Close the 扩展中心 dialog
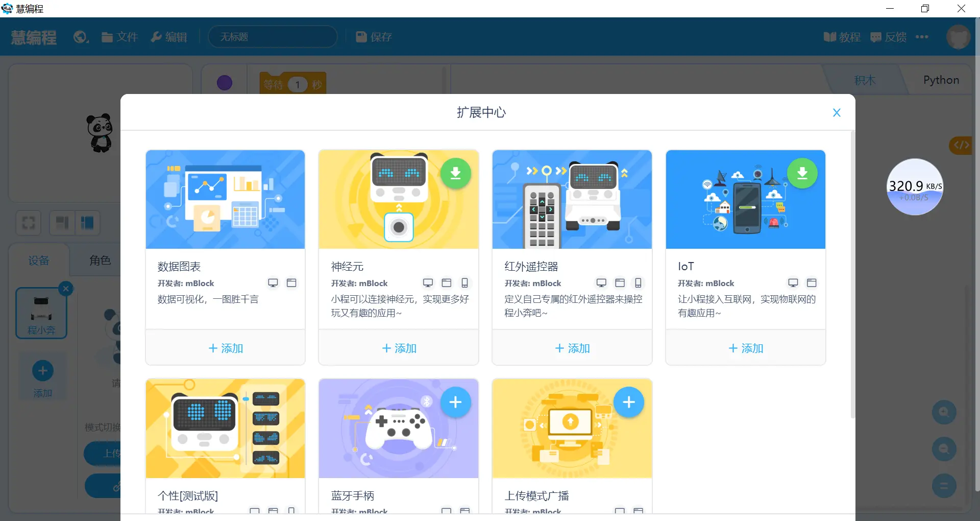This screenshot has height=521, width=980. pos(836,112)
